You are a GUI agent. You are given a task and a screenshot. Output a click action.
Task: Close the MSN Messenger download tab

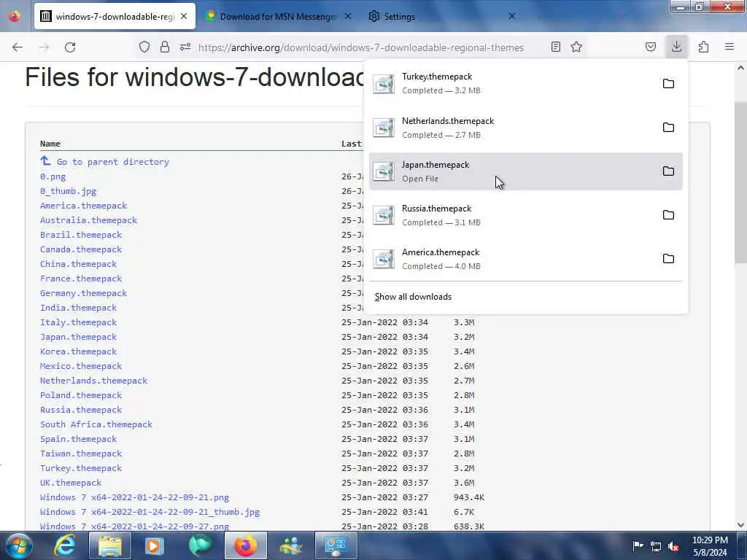click(348, 16)
